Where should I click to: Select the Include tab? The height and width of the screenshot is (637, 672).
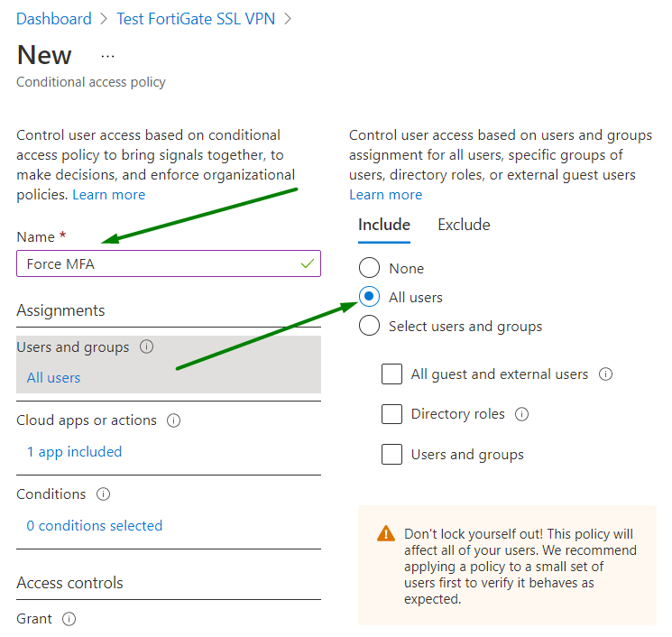384,225
